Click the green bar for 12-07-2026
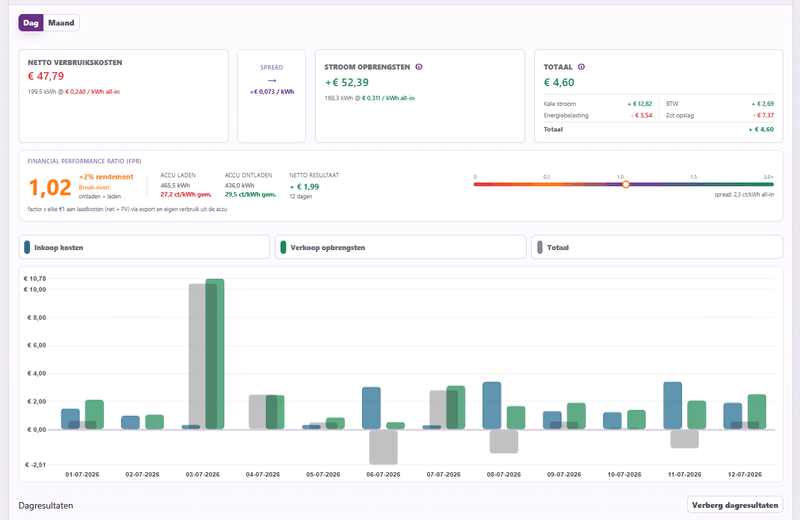Viewport: 800px width, 520px height. (757, 411)
